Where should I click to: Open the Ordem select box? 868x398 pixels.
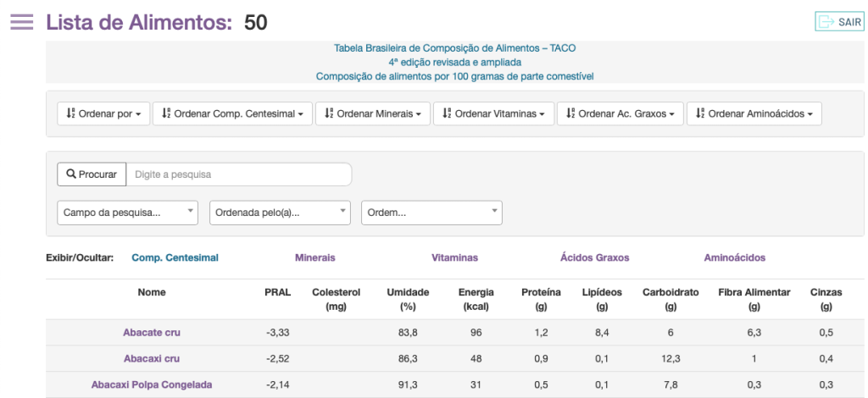point(431,213)
